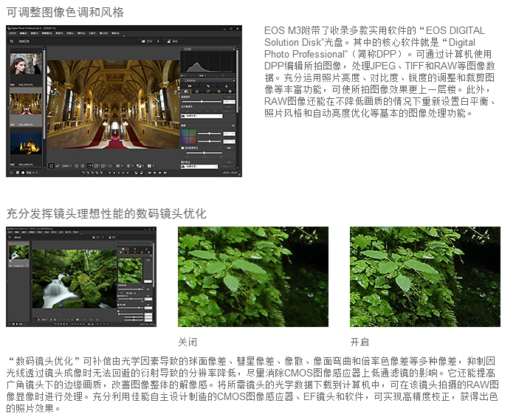The image size is (516, 420).
Task: Click the color wheel swatch in tool palette
Action: click(x=189, y=137)
